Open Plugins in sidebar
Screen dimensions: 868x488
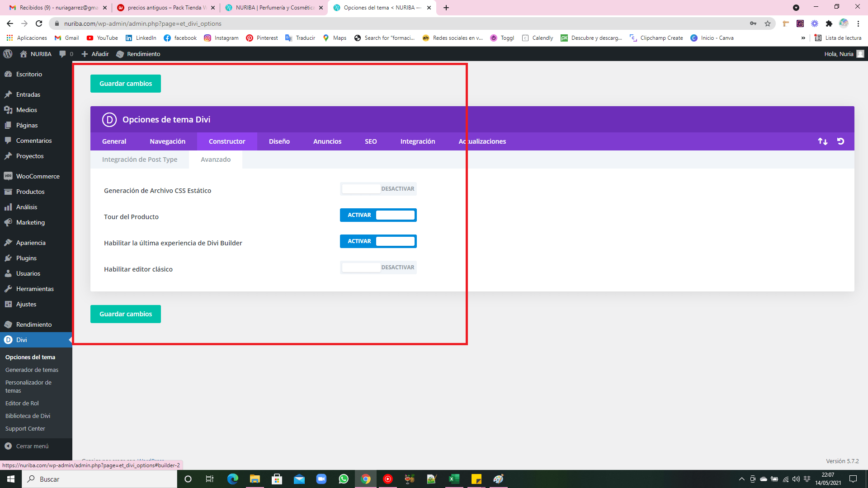(36, 258)
